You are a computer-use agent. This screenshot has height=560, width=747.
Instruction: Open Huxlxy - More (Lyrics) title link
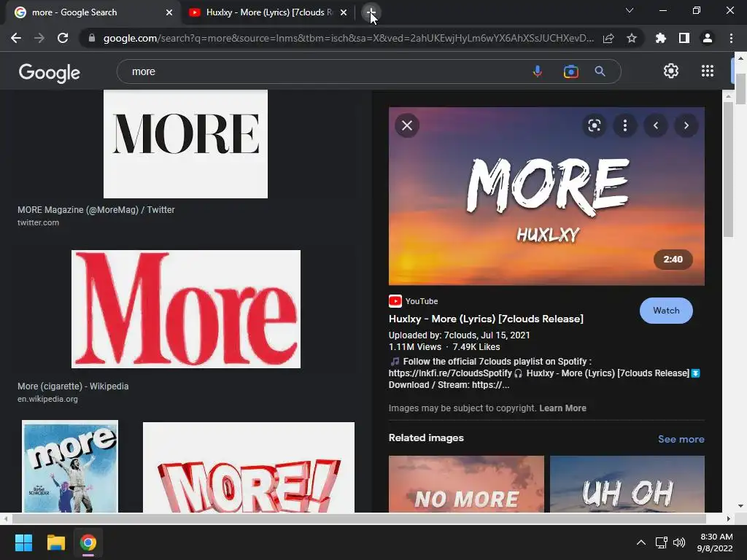(486, 319)
